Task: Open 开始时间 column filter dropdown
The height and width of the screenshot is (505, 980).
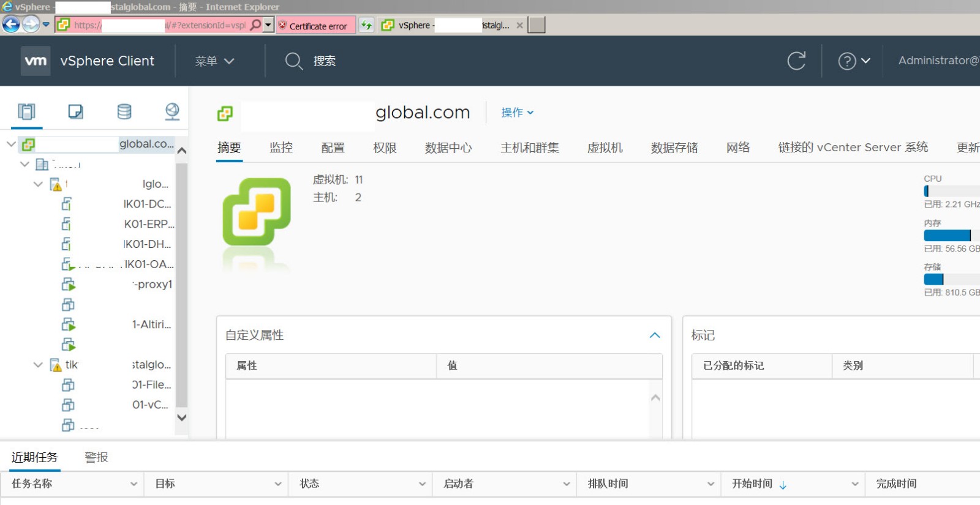Action: click(854, 484)
